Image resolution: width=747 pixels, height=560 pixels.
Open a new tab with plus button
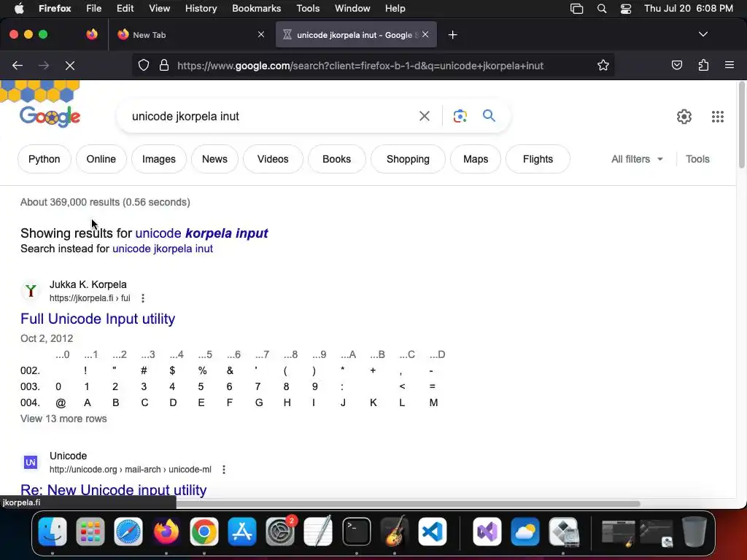pyautogui.click(x=452, y=35)
